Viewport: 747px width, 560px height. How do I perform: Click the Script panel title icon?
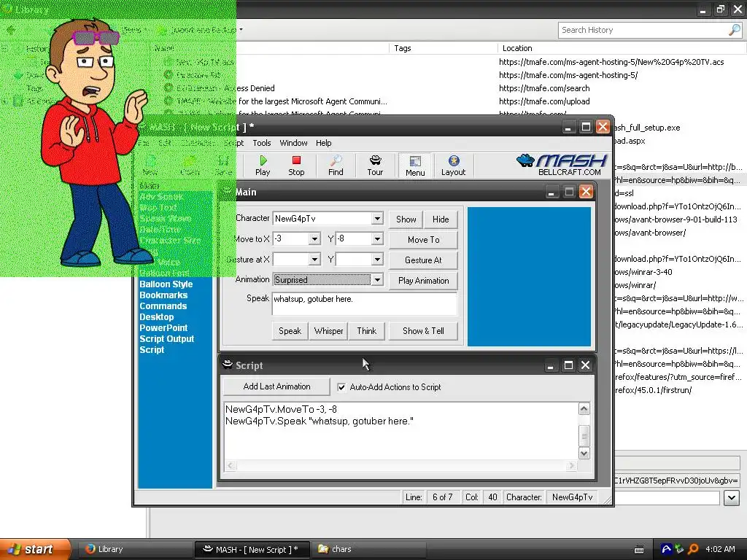pyautogui.click(x=228, y=365)
